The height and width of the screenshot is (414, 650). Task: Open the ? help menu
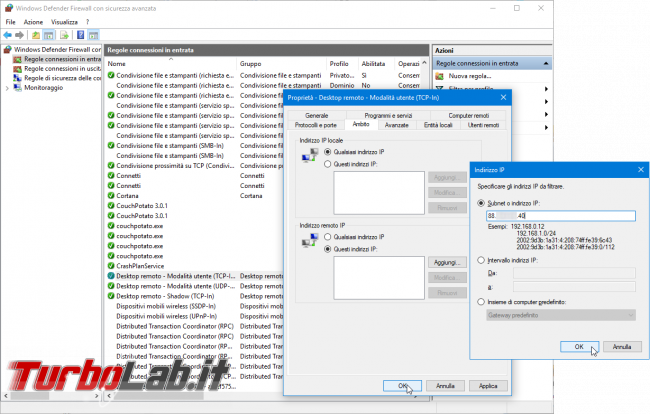click(87, 22)
